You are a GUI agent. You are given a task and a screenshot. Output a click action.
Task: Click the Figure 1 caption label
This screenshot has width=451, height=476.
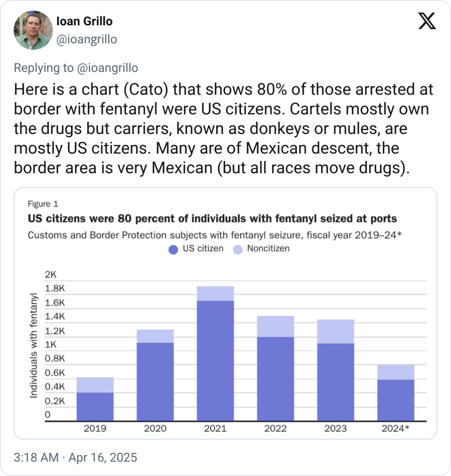pos(43,204)
